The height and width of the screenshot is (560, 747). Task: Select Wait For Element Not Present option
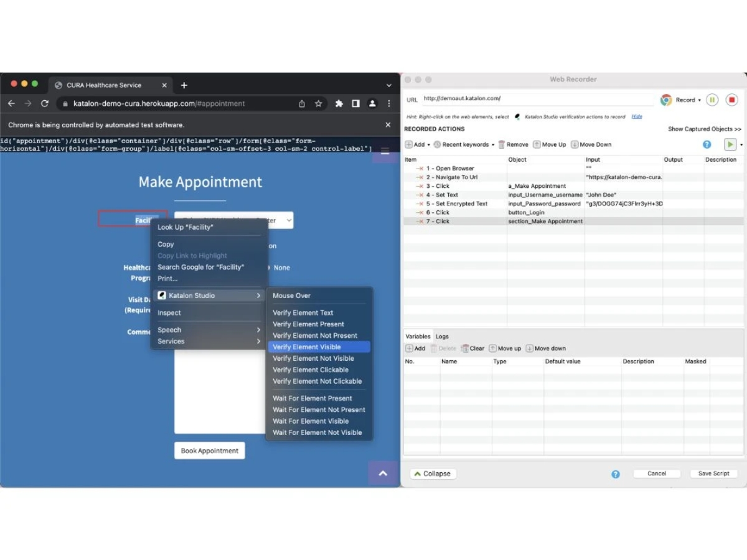319,409
